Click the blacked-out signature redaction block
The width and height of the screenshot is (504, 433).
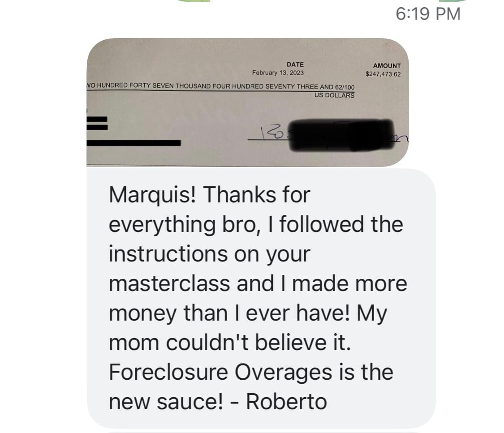pos(342,135)
